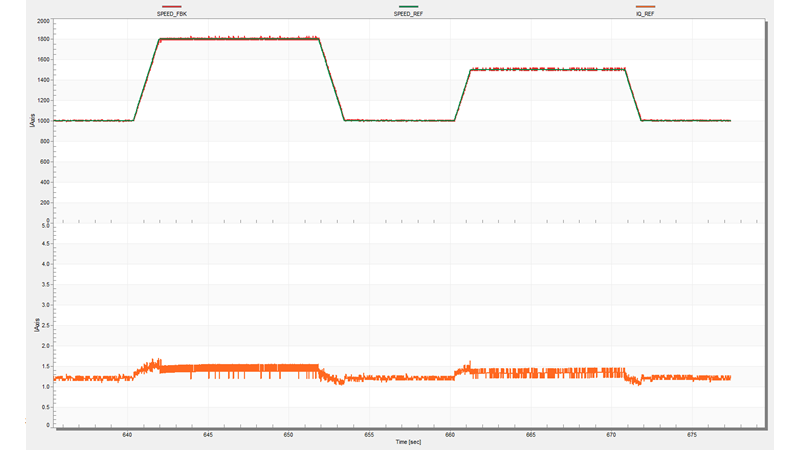Click the Time [sec] axis title

pyautogui.click(x=408, y=442)
